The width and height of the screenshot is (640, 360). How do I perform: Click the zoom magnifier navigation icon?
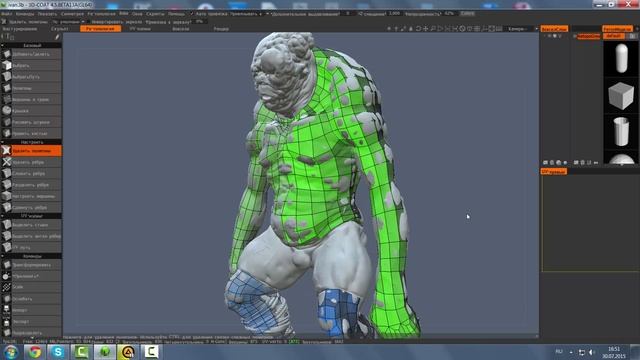(433, 29)
